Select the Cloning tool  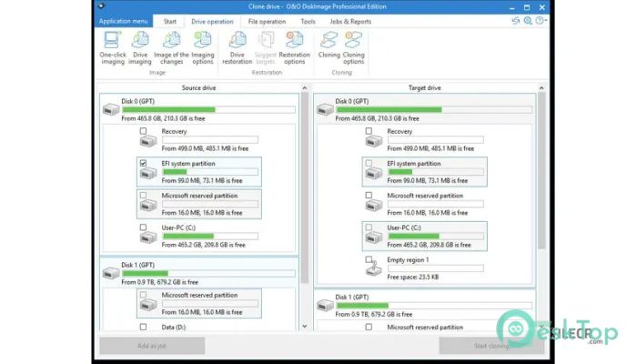329,45
